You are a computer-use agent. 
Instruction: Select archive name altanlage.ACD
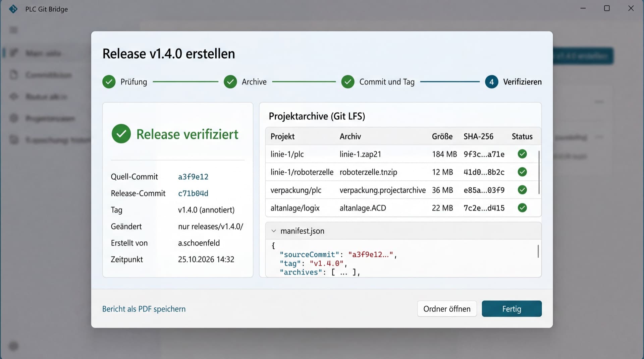click(363, 208)
